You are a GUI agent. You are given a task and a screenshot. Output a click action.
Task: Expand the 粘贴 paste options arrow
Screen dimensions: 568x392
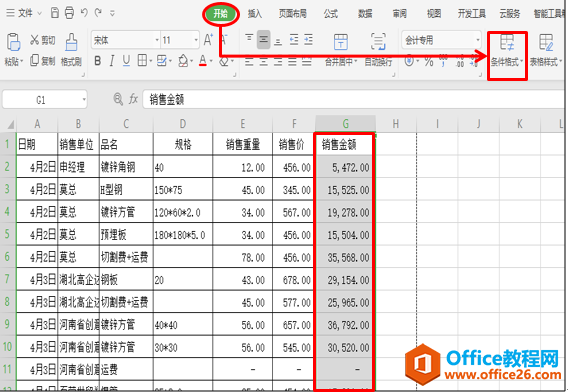pos(21,61)
